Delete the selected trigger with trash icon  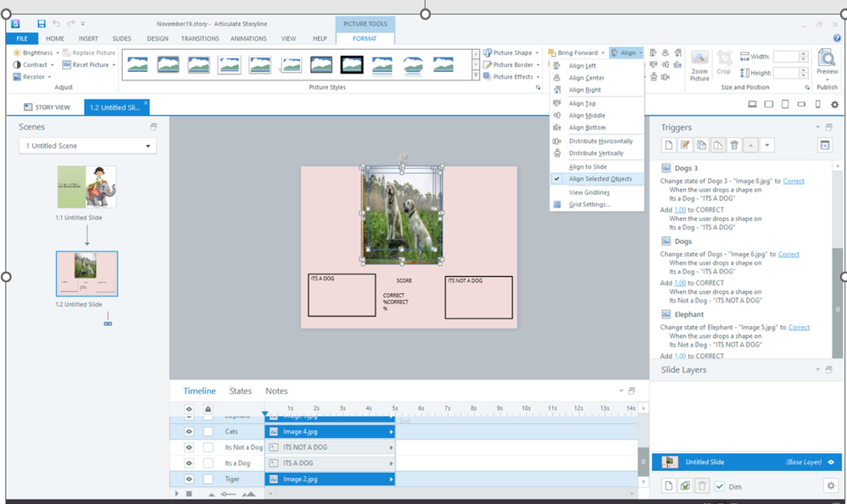734,146
